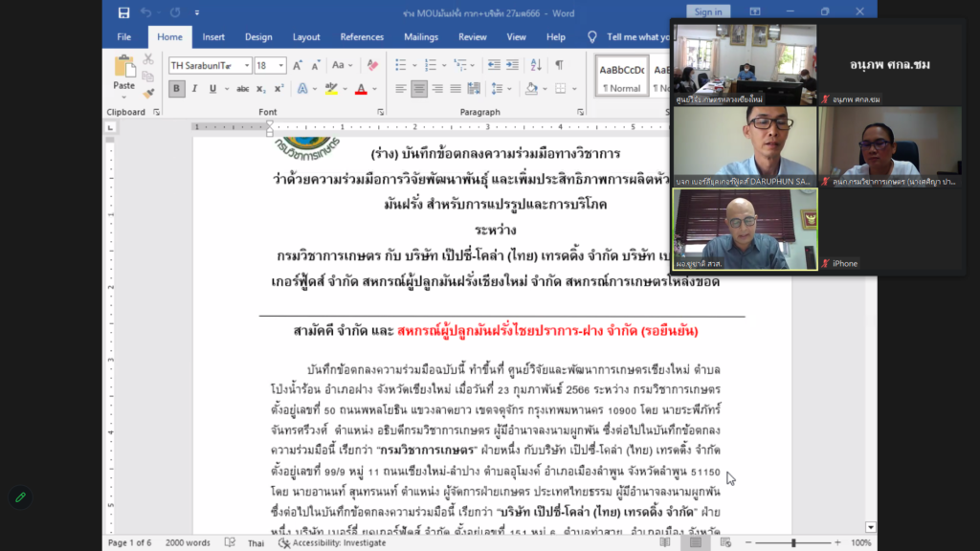Toggle Show/Hide paragraph marks
Viewport: 980px width, 551px height.
point(559,66)
